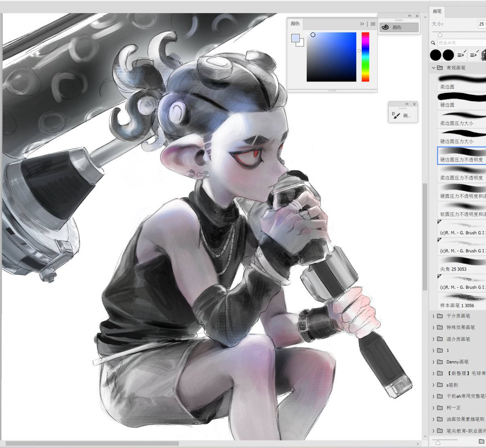Click the canvas vertical scrollbar up arrow

(x=425, y=17)
